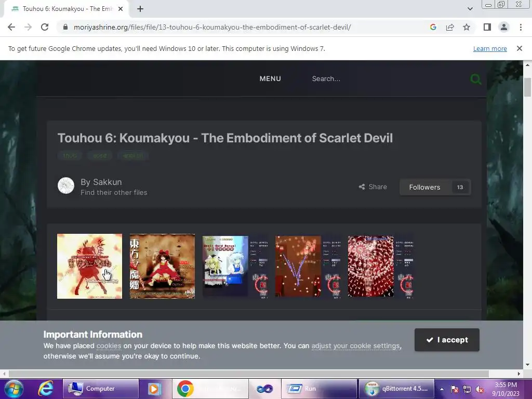
Task: Open the Windows Start menu
Action: pos(14,389)
